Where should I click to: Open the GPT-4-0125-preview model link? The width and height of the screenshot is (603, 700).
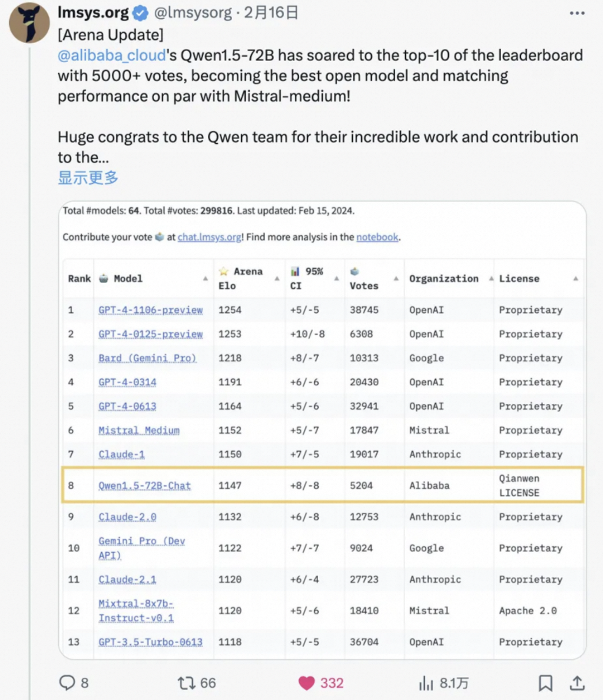pyautogui.click(x=151, y=334)
